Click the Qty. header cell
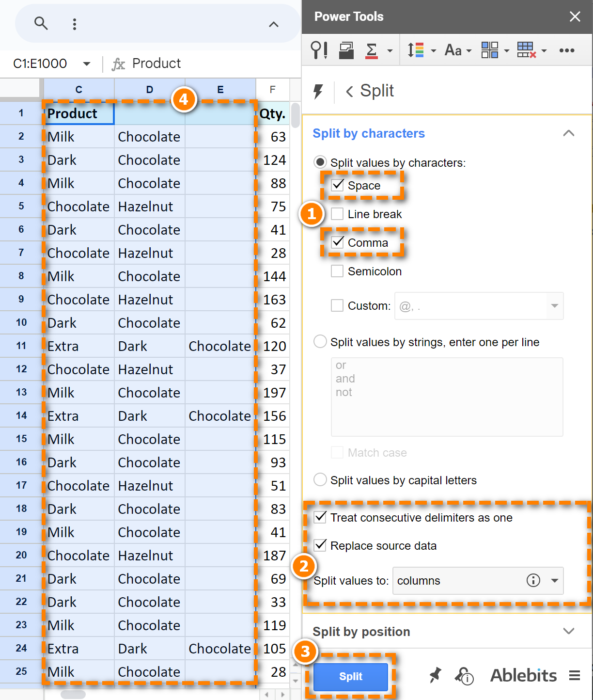The width and height of the screenshot is (593, 700). tap(273, 113)
